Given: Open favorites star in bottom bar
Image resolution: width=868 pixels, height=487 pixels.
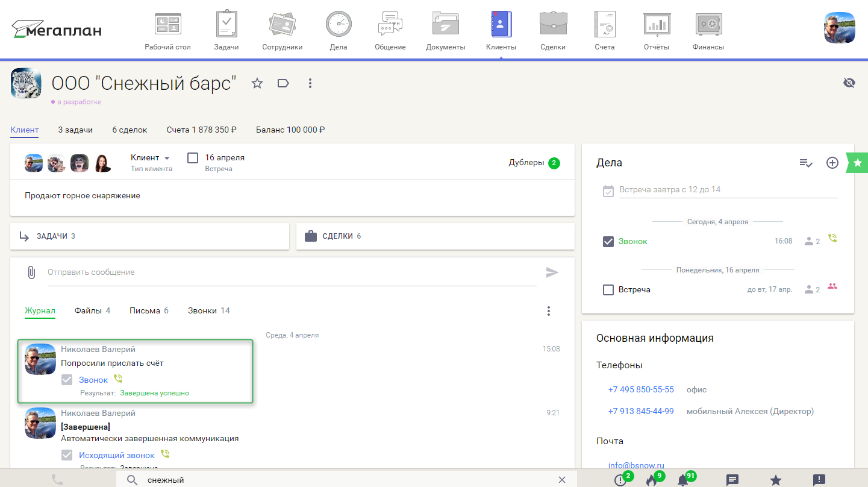Looking at the screenshot, I should pos(776,480).
